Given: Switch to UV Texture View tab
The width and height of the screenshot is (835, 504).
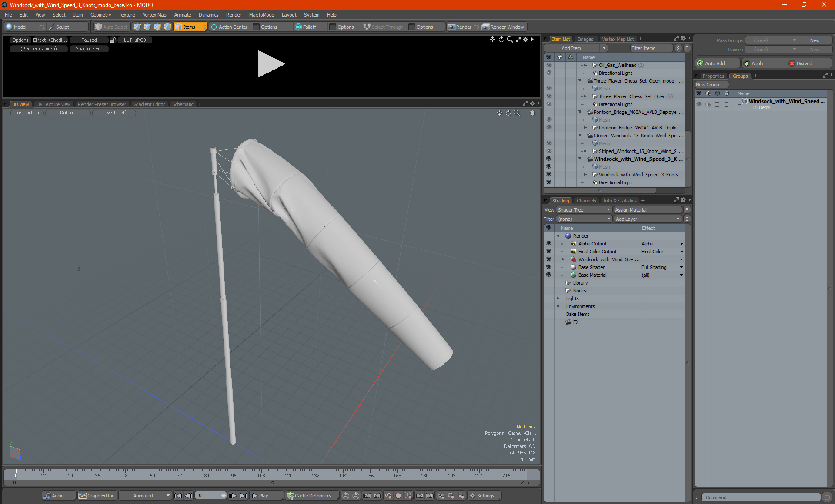Looking at the screenshot, I should click(x=53, y=104).
